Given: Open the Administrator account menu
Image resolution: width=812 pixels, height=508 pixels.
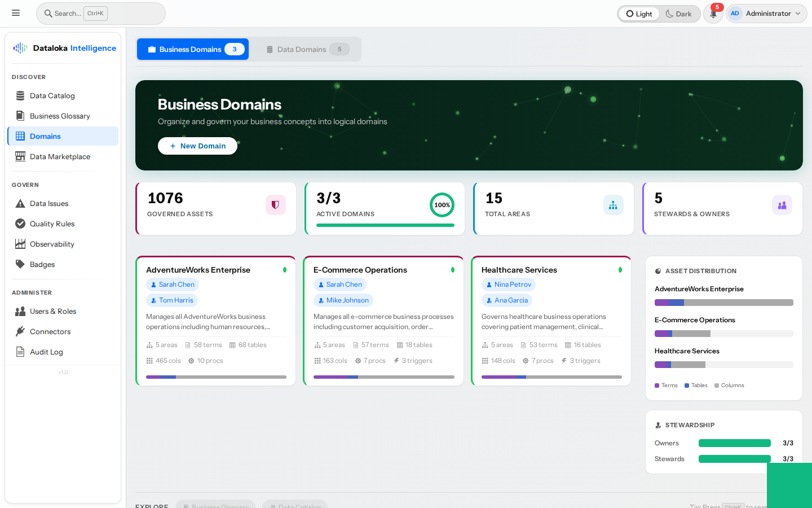Looking at the screenshot, I should click(766, 13).
